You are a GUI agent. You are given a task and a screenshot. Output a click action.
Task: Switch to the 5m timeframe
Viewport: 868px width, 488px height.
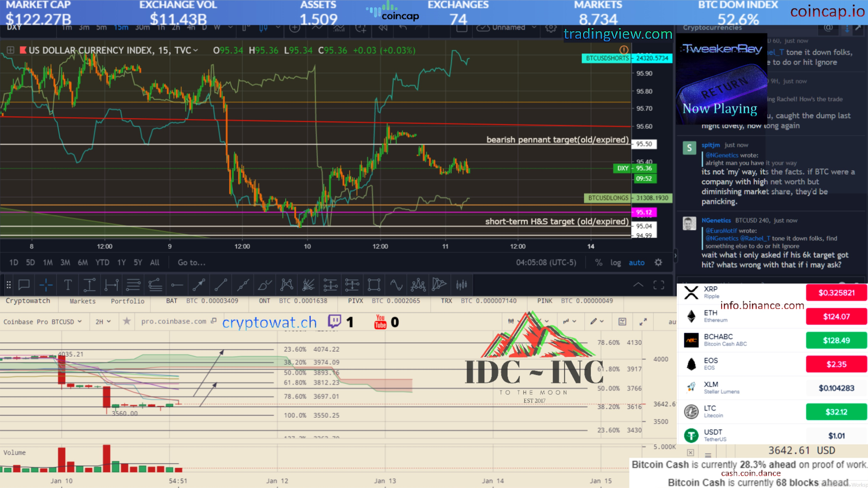(x=101, y=28)
